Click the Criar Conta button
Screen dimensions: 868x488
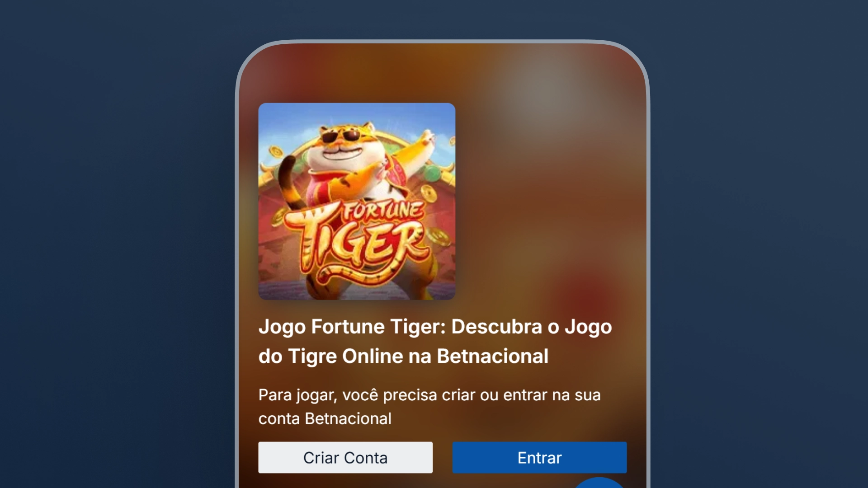click(x=345, y=457)
